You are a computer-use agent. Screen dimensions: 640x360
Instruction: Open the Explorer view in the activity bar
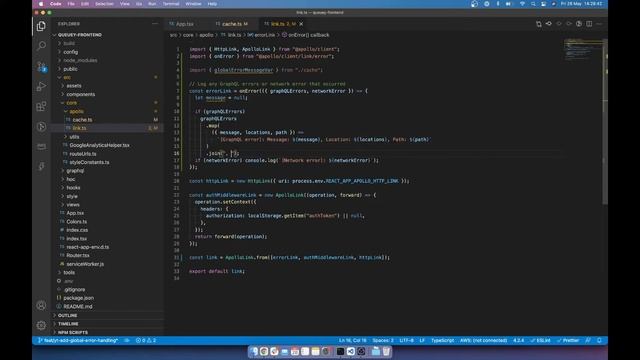click(x=41, y=27)
